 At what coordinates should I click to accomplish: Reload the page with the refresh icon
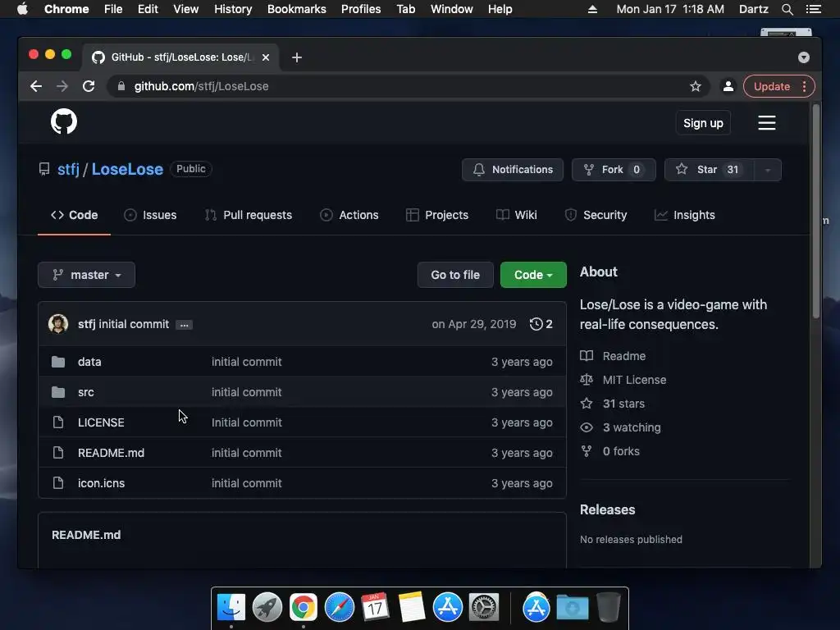click(89, 86)
